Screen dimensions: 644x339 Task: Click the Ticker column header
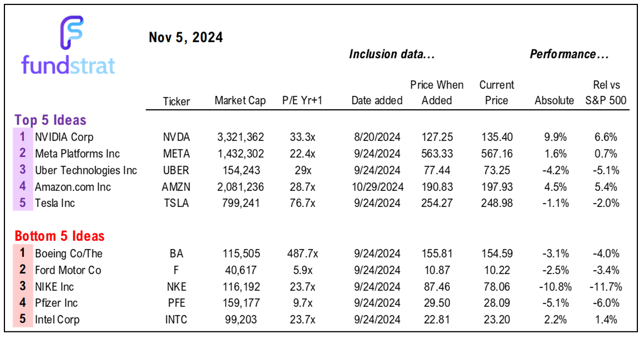[176, 101]
